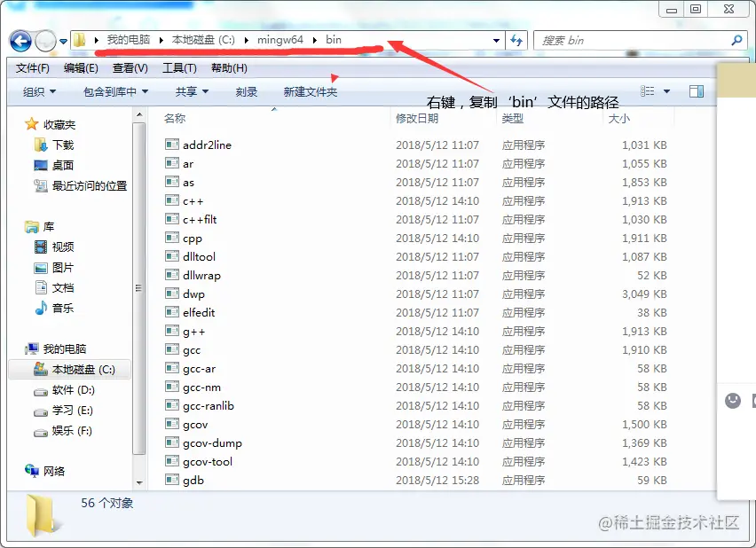Open the 查看(V) menu
The width and height of the screenshot is (756, 548).
click(x=129, y=67)
